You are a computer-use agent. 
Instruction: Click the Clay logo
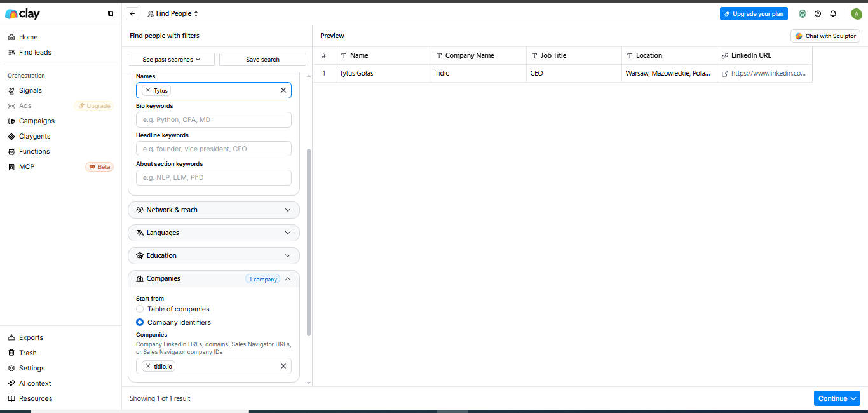[22, 13]
